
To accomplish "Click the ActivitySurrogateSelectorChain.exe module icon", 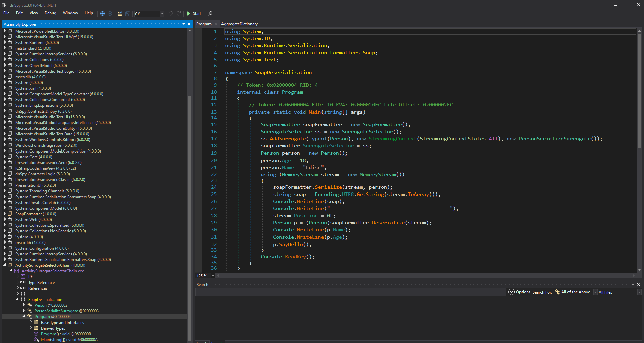I will click(x=17, y=271).
